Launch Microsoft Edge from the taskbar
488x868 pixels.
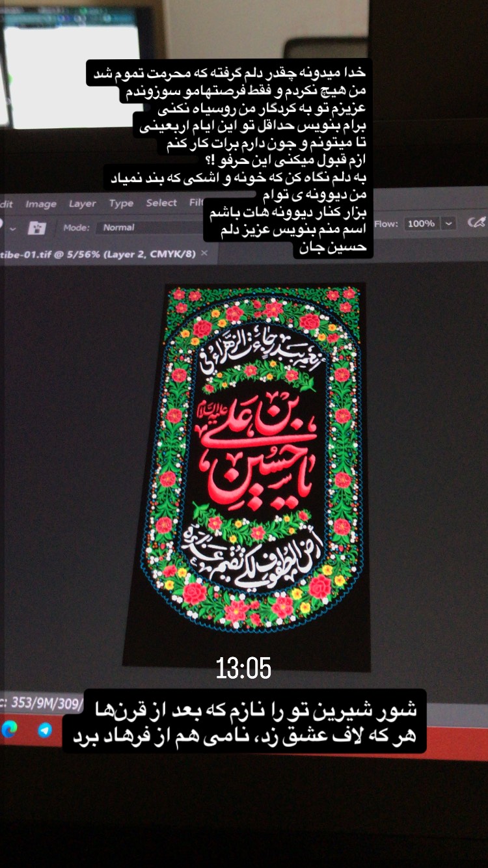click(x=10, y=728)
